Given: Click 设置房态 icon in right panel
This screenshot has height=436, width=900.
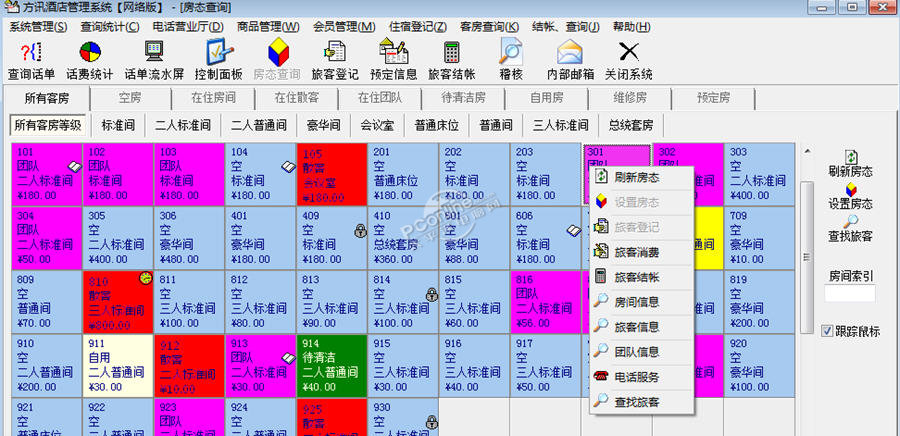Looking at the screenshot, I should 851,189.
